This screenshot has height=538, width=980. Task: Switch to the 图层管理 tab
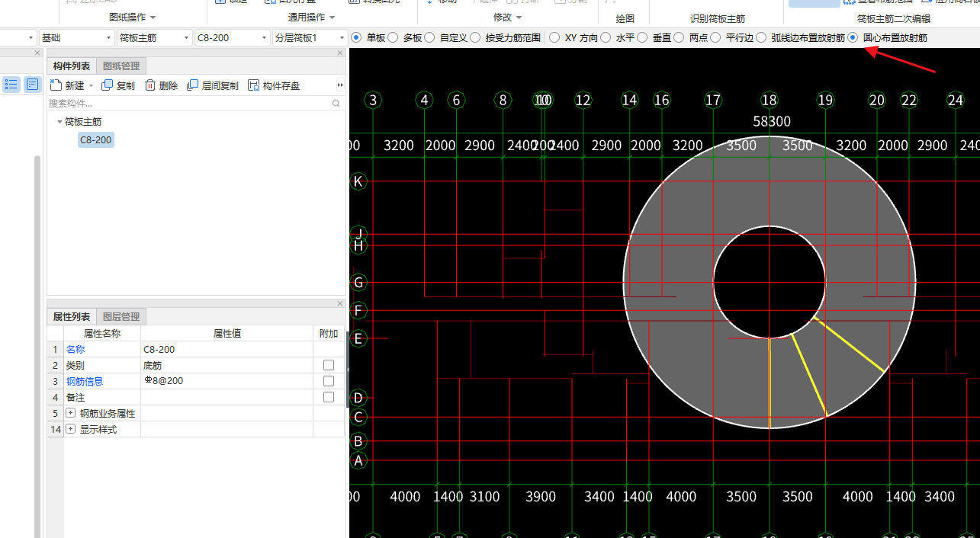121,317
